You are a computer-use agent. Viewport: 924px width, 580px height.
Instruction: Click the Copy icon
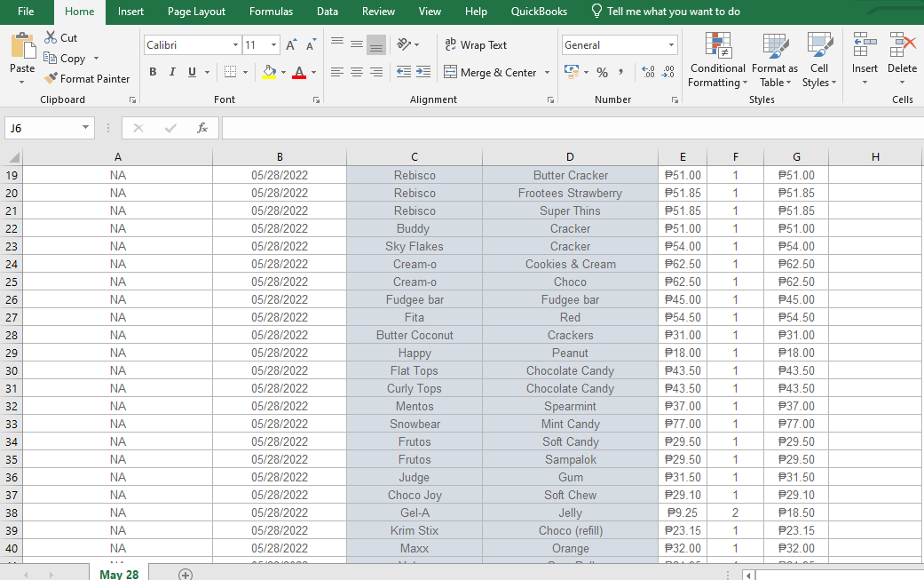50,58
